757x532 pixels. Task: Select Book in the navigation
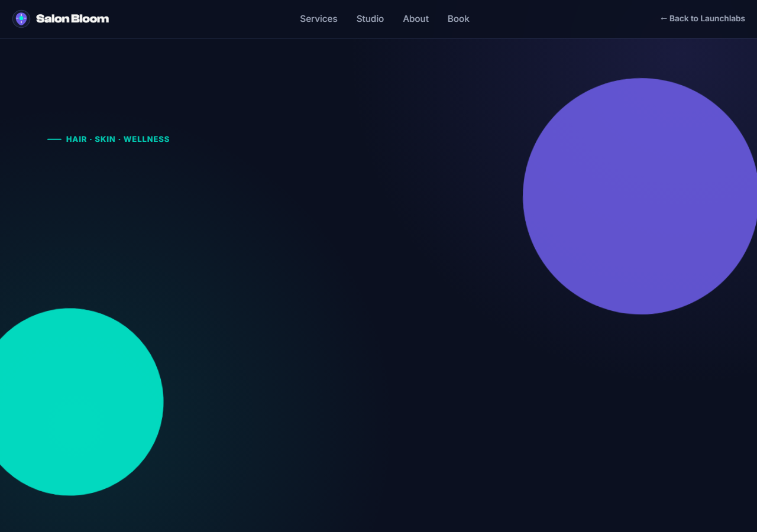pyautogui.click(x=458, y=19)
